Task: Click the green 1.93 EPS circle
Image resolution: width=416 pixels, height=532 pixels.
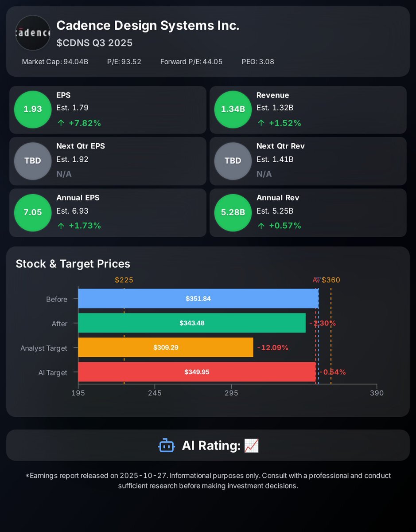Action: pyautogui.click(x=33, y=109)
